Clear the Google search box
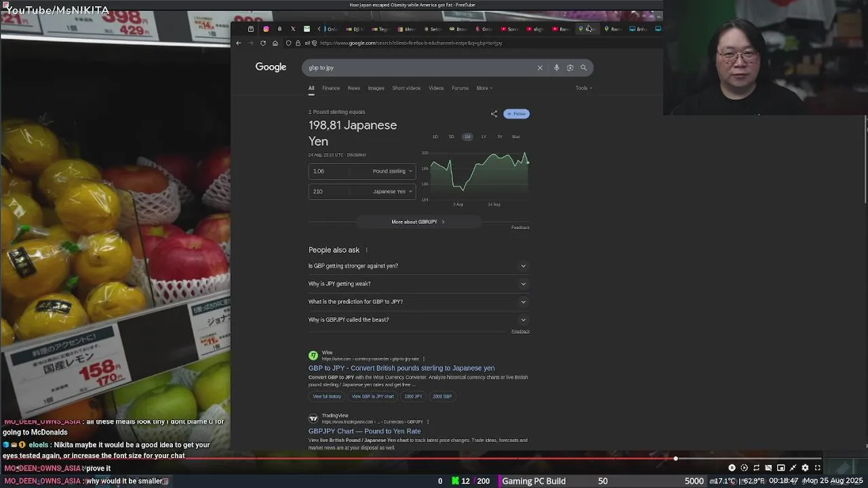The height and width of the screenshot is (488, 868). pyautogui.click(x=540, y=68)
